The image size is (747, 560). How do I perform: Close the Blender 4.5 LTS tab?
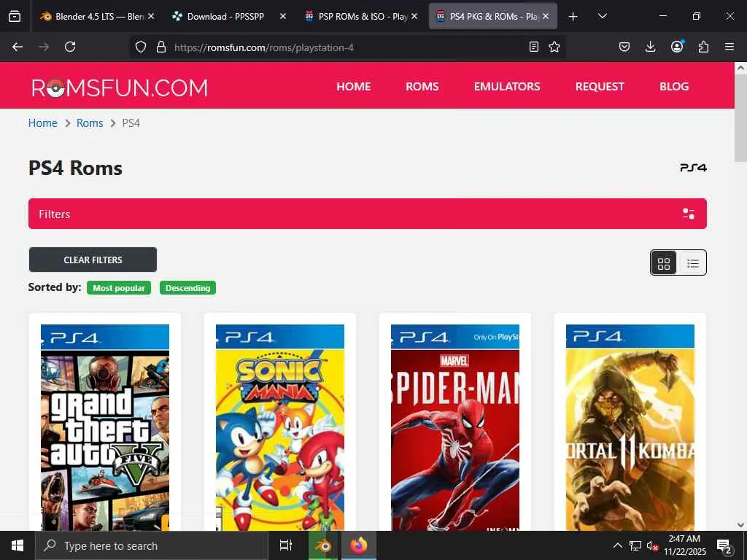(151, 16)
